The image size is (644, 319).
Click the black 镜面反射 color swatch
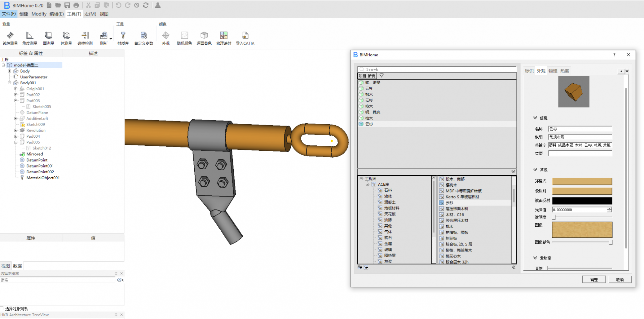coord(582,201)
